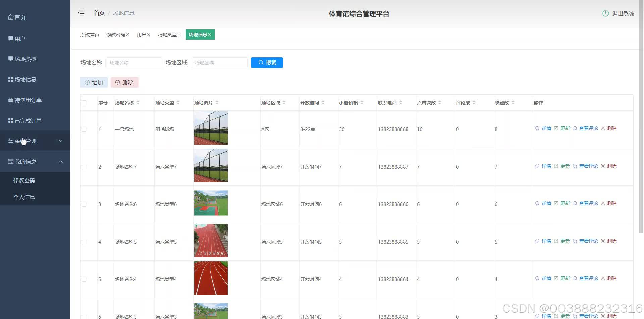644x319 pixels.
Task: Open the 场地名称4 red track thumbnail
Action: pos(211,278)
